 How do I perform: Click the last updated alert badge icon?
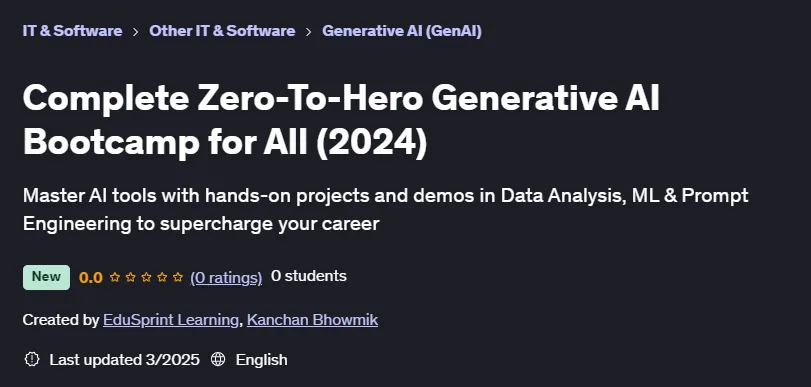(x=32, y=359)
